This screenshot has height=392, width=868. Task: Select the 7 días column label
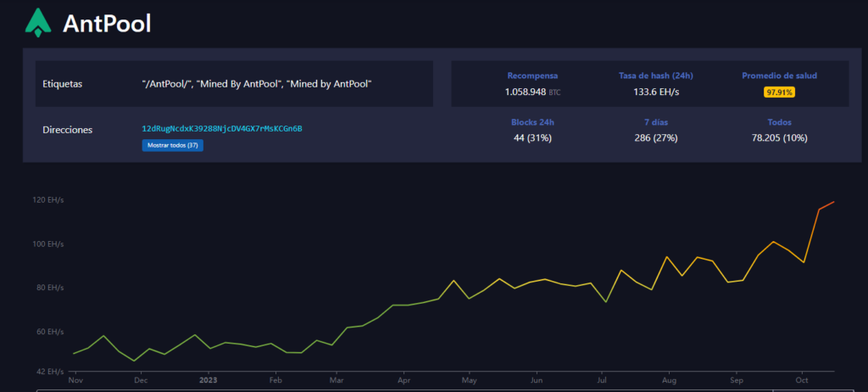pyautogui.click(x=656, y=122)
